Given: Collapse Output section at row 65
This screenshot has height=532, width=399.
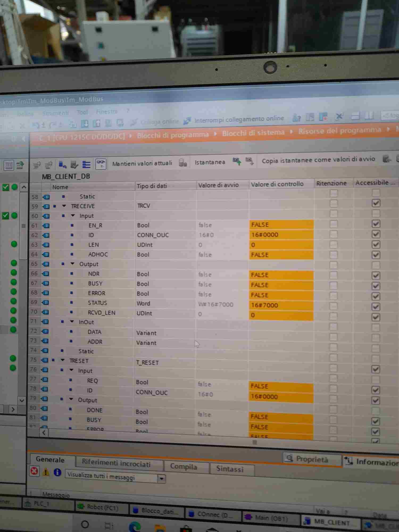Looking at the screenshot, I should [x=72, y=264].
